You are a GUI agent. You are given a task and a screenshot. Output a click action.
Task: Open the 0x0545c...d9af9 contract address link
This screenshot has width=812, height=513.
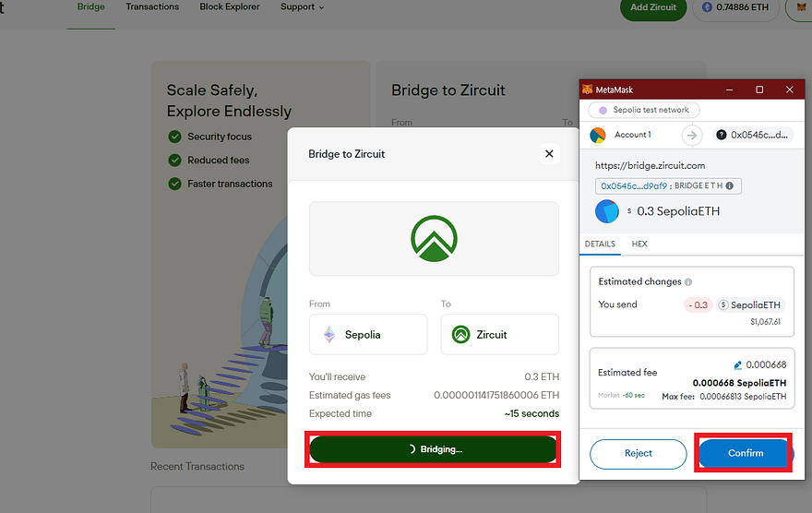(634, 185)
